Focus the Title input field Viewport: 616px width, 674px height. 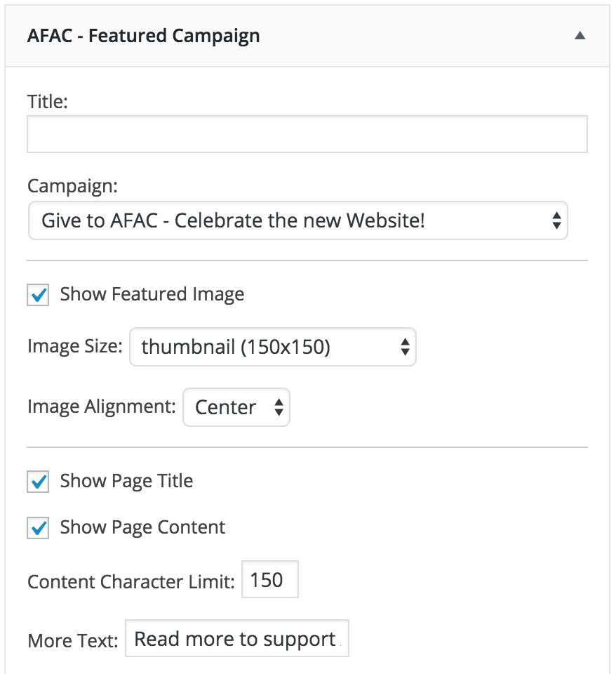[307, 134]
